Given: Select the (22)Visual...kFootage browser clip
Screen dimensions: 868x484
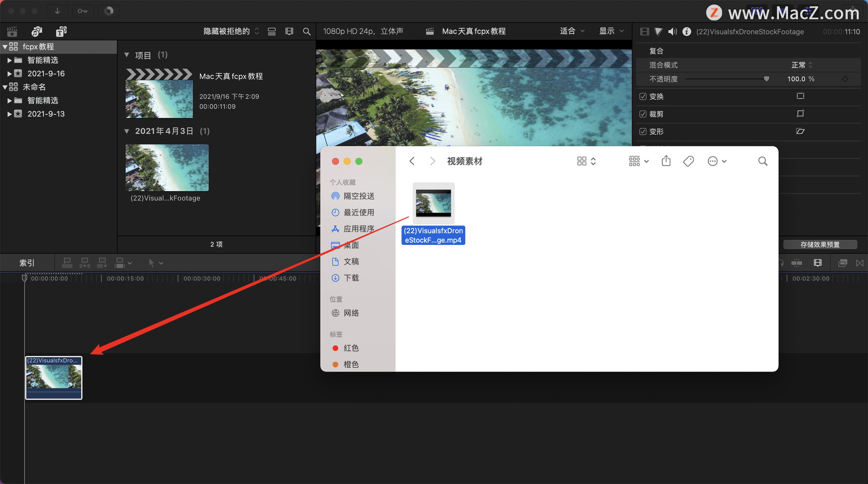Looking at the screenshot, I should (167, 168).
